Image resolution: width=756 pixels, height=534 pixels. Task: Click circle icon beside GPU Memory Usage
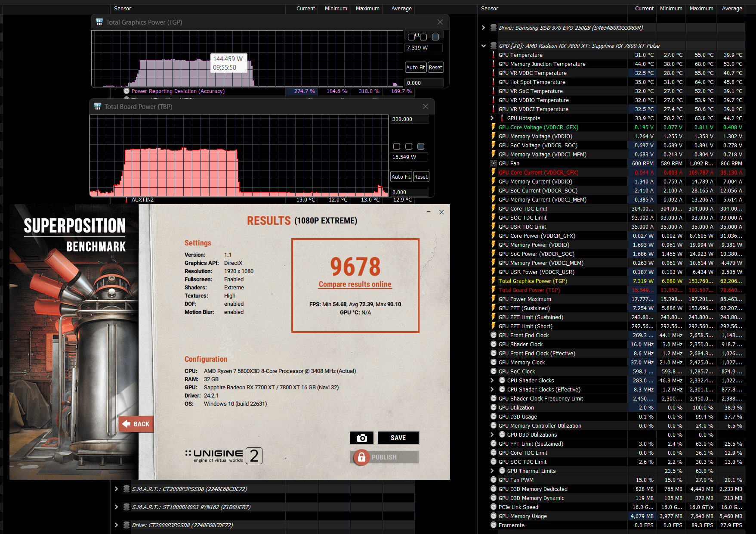[x=494, y=516]
